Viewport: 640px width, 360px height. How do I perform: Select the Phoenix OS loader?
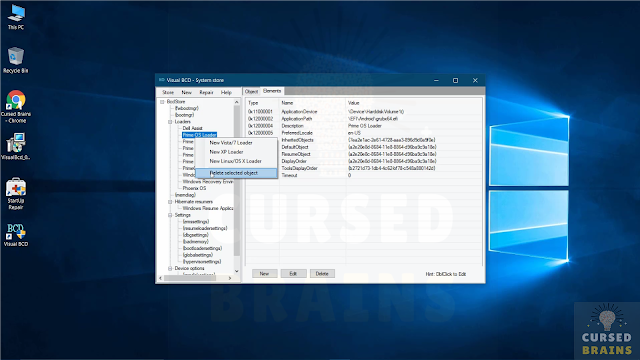(x=194, y=188)
